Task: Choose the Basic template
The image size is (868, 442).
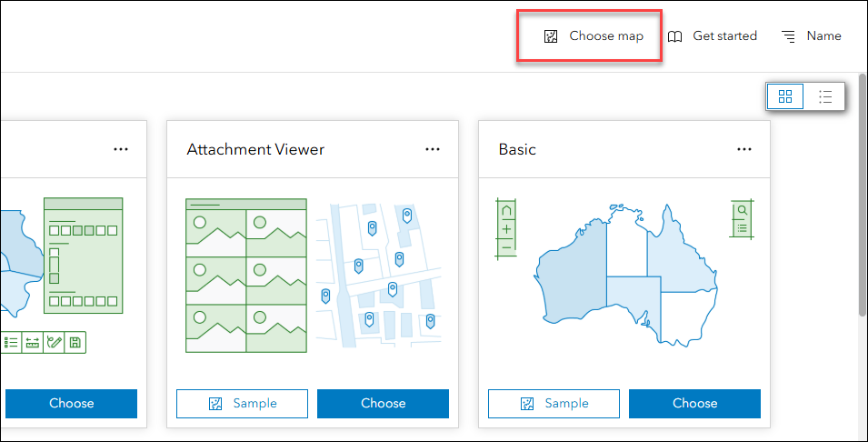Action: click(x=694, y=403)
